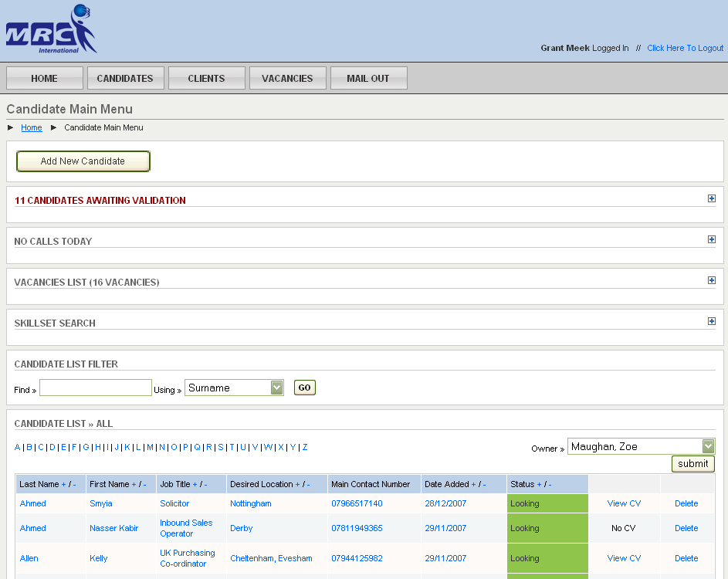Expand the No Calls Today panel
The width and height of the screenshot is (728, 579).
(711, 239)
